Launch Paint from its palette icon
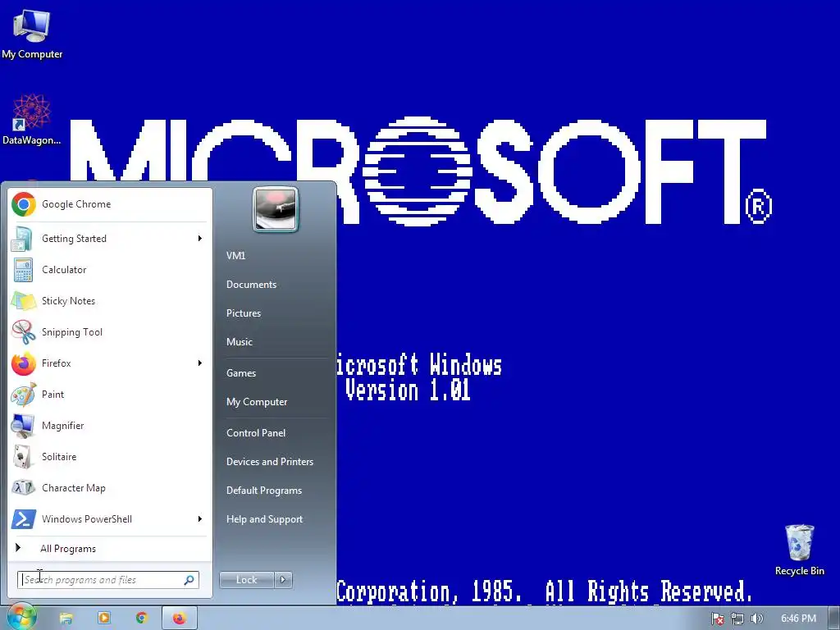The image size is (840, 630). (x=24, y=395)
